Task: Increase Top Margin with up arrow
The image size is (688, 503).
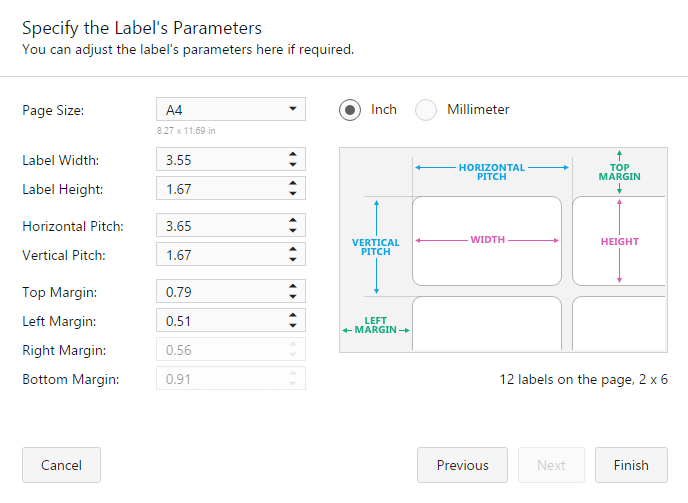Action: click(292, 287)
